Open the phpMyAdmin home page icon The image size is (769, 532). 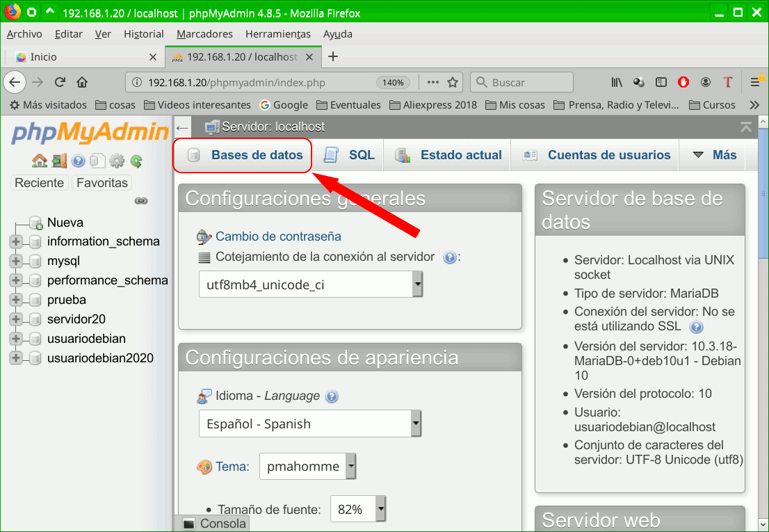coord(40,161)
